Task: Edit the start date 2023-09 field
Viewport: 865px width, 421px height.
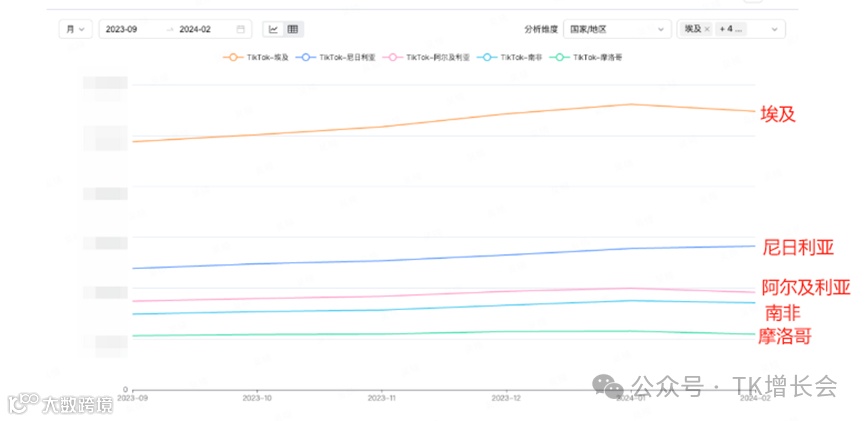Action: (x=121, y=29)
